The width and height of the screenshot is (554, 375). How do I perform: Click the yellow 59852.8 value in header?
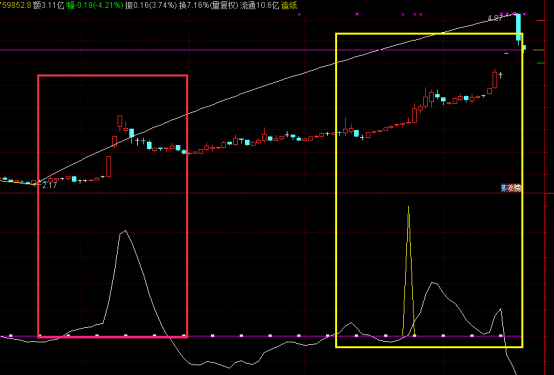16,5
